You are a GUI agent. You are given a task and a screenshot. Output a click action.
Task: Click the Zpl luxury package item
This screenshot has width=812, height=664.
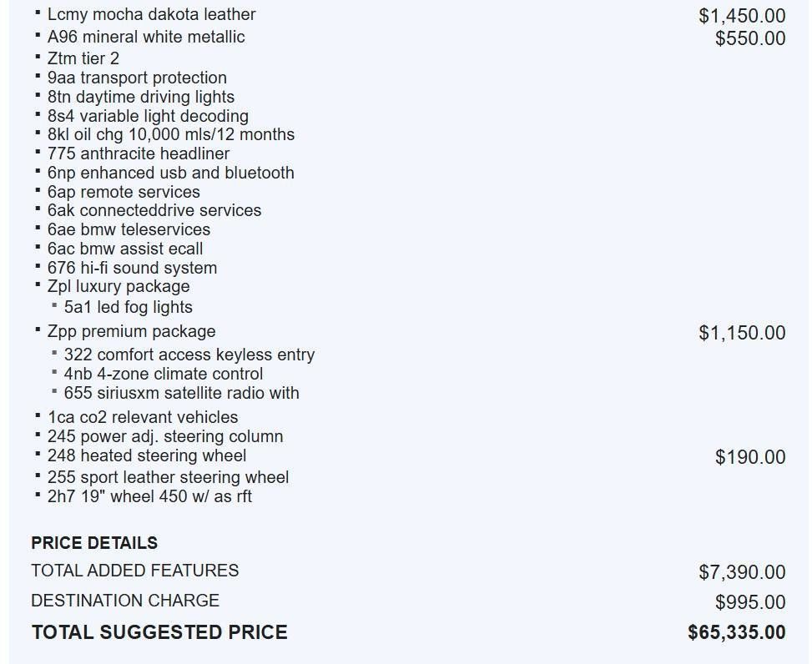click(x=119, y=286)
